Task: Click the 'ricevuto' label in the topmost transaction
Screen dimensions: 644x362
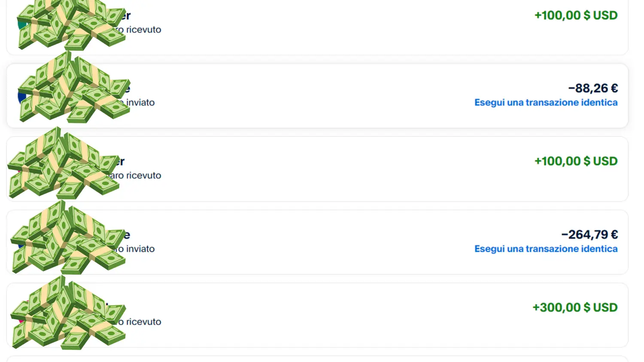Action: coord(143,30)
